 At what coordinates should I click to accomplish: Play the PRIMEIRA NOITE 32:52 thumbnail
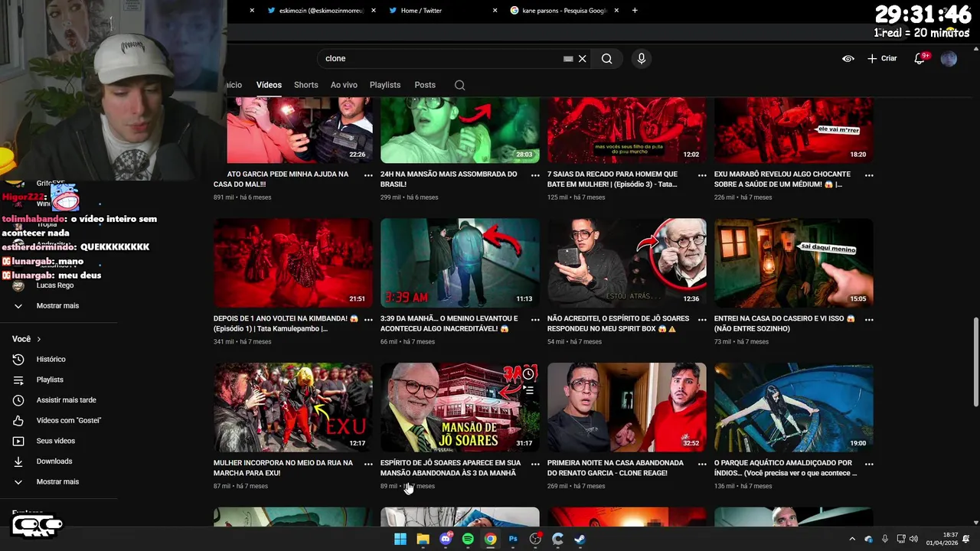[626, 407]
